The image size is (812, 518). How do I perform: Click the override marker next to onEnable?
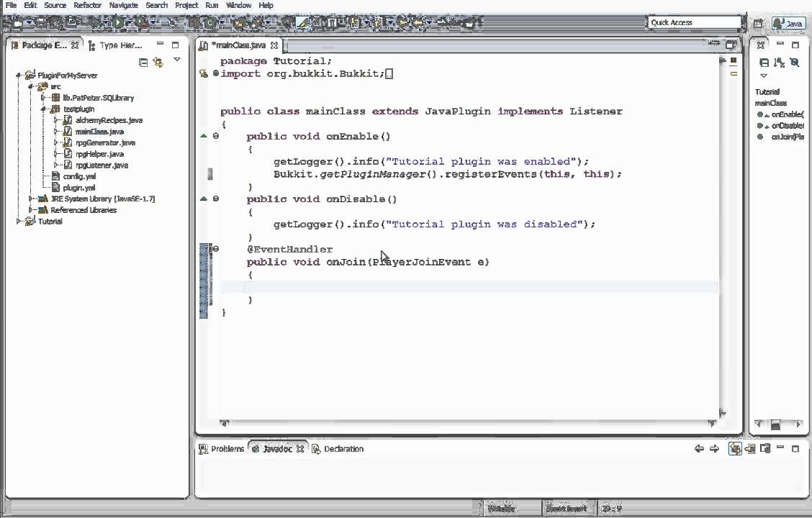(204, 136)
